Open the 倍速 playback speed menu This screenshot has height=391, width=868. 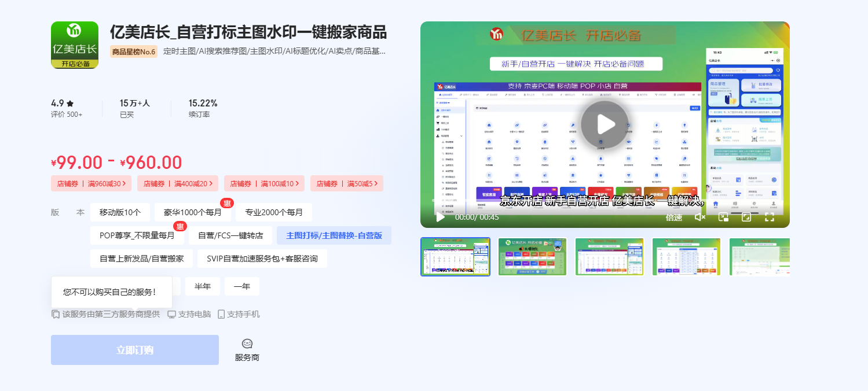[674, 217]
